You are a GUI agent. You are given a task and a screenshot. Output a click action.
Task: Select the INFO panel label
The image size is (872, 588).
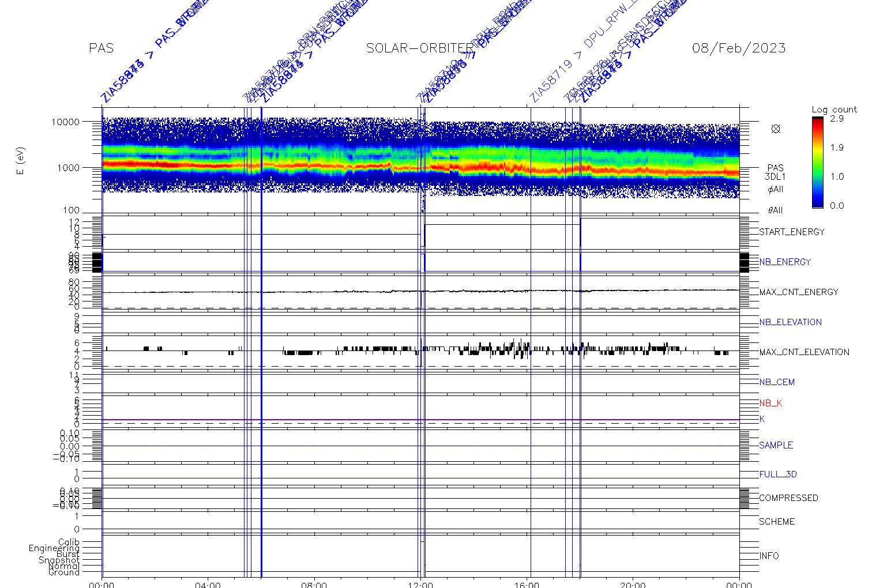769,556
